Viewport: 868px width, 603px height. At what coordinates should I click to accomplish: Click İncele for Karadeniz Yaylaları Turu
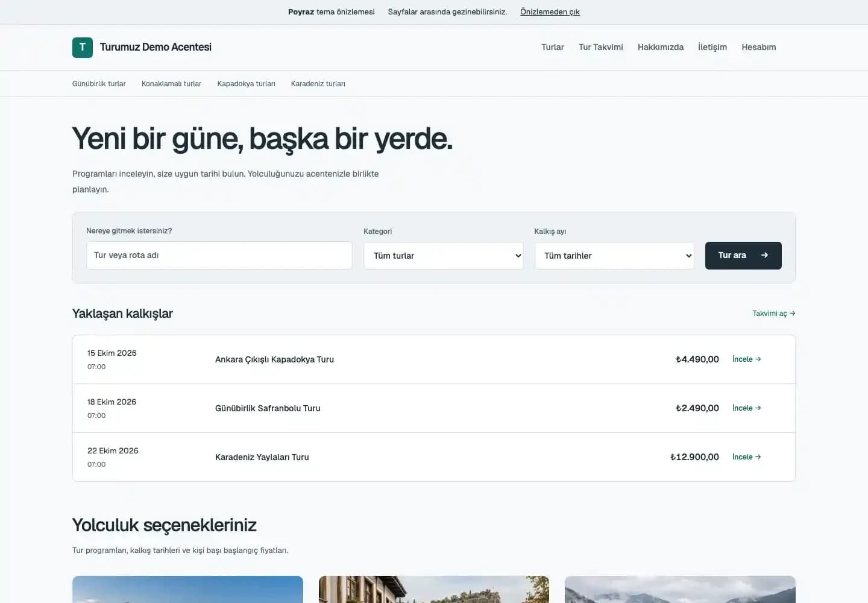click(x=747, y=457)
